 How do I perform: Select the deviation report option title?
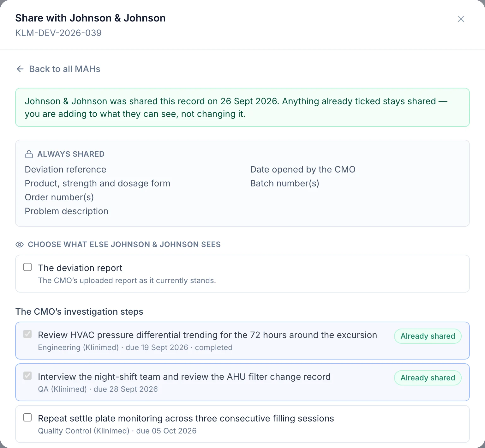(x=80, y=268)
